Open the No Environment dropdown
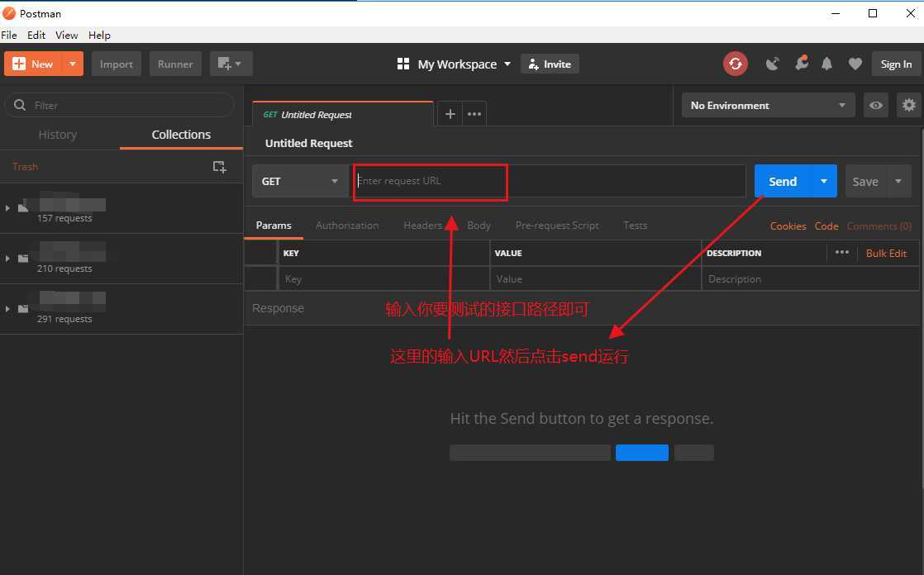 click(768, 105)
